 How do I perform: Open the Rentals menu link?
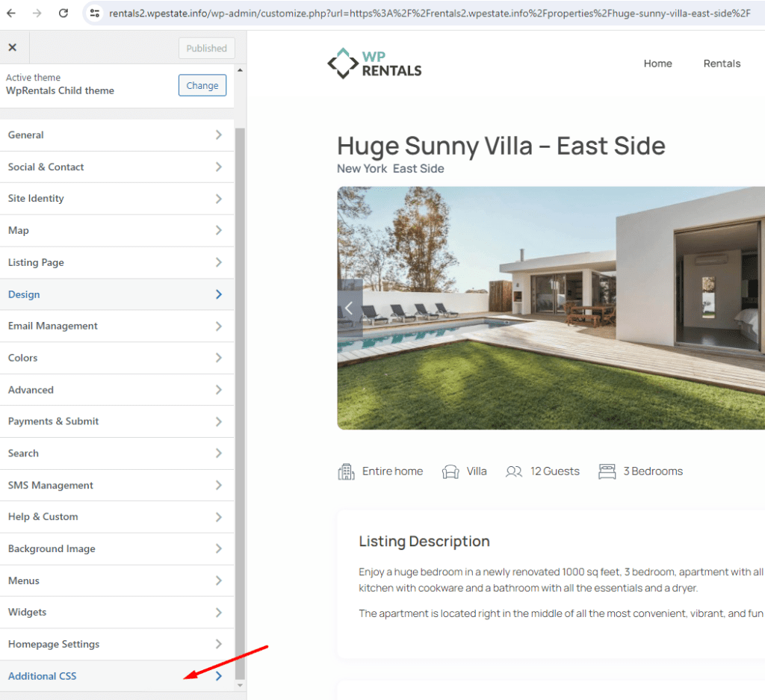click(722, 64)
